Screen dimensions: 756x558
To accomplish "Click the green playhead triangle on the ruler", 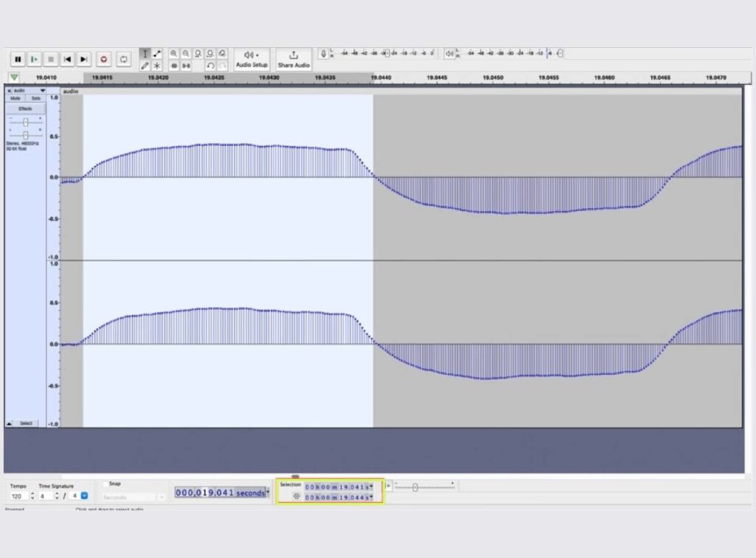I will click(15, 77).
